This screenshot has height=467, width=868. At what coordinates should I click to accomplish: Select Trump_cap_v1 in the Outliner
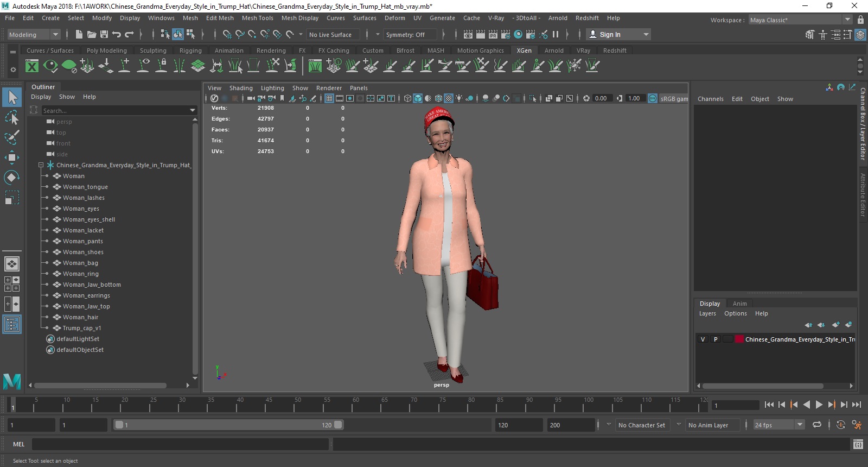[82, 328]
